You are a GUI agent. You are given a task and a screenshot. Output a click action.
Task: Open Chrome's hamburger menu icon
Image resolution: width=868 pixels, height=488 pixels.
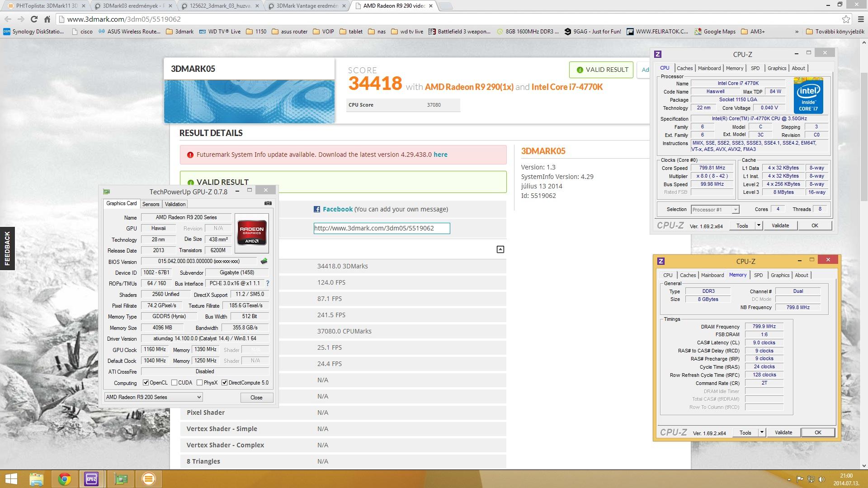pos(859,19)
